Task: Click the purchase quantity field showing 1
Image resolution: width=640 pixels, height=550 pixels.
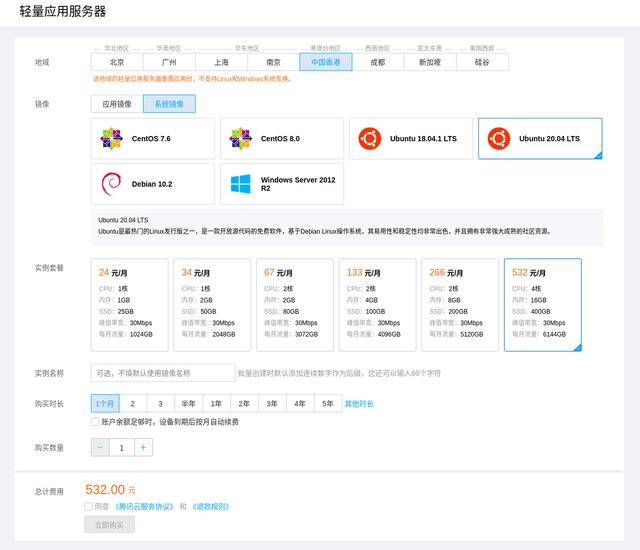Action: [122, 448]
